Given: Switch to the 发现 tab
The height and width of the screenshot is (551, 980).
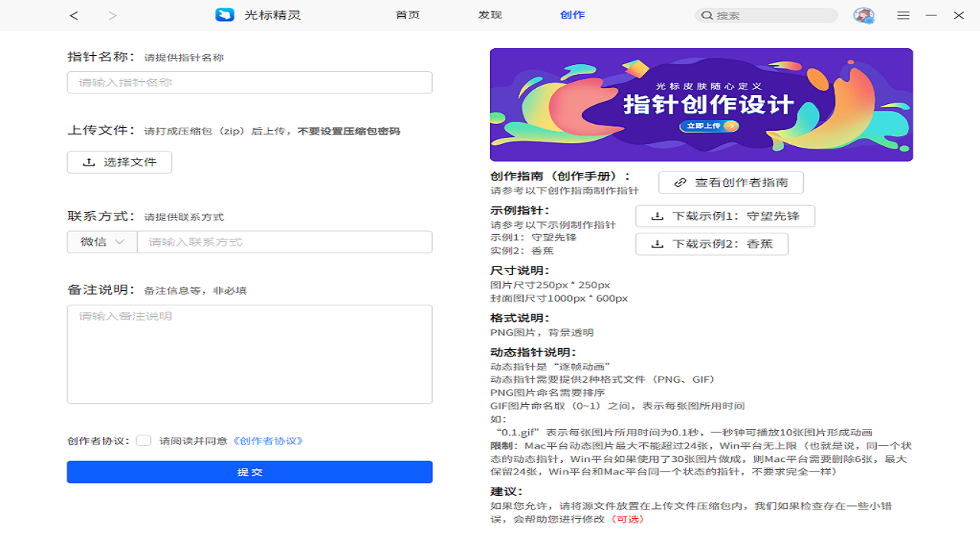Looking at the screenshot, I should pos(490,15).
